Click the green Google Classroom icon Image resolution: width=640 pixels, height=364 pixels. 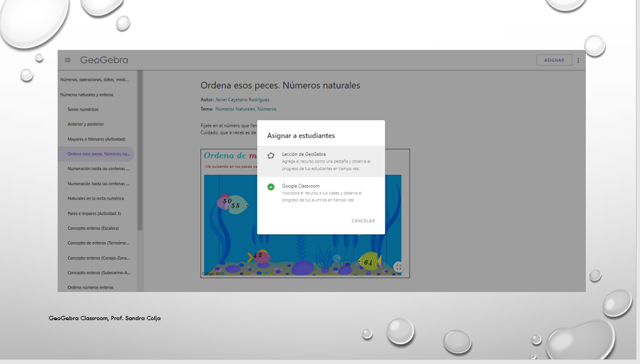click(271, 187)
